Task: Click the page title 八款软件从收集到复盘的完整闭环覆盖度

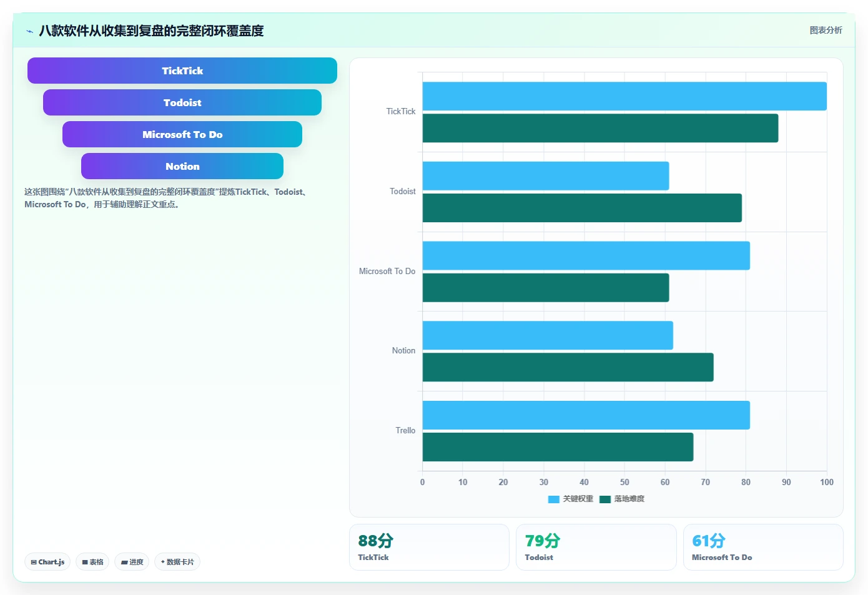Action: [x=151, y=31]
